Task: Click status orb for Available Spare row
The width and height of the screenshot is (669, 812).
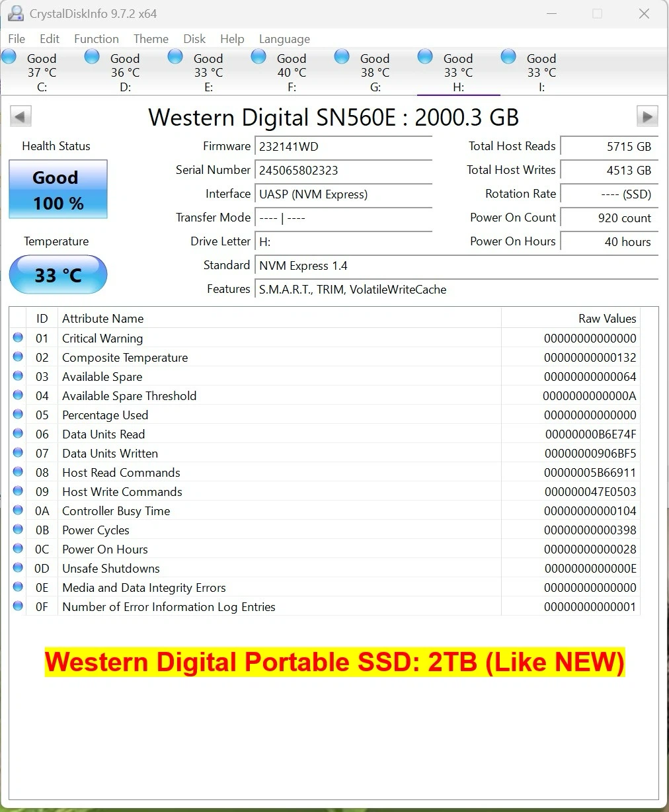Action: coord(18,376)
